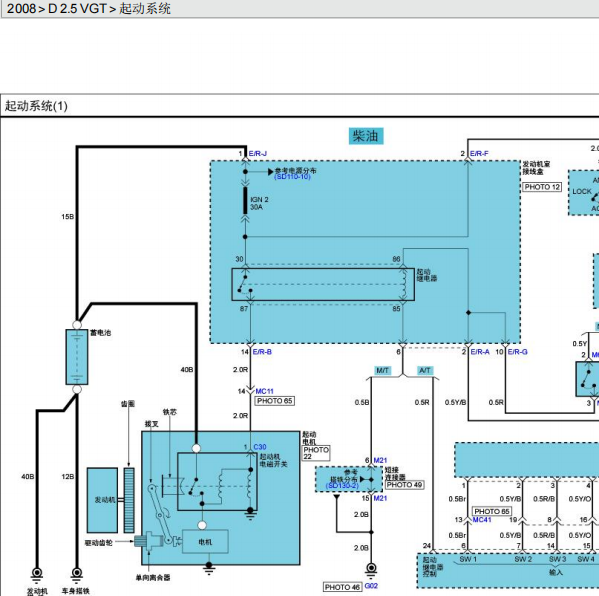The height and width of the screenshot is (596, 599).
Task: Open the PHOTO 49 box
Action: click(405, 485)
